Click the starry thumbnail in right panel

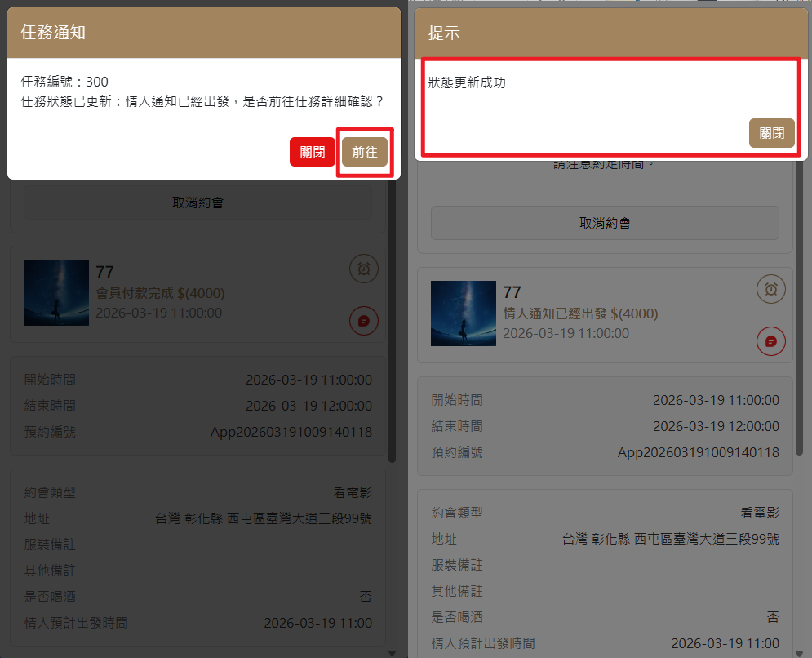click(x=464, y=313)
